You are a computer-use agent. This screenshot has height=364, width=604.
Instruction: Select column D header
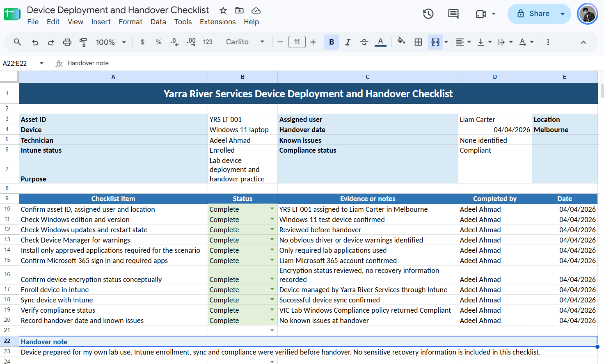tap(495, 77)
